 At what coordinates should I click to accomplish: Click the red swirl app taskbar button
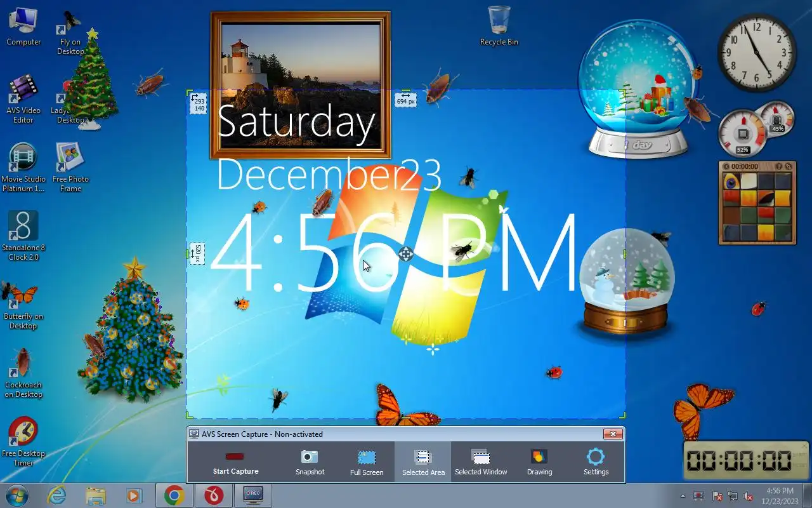point(214,495)
